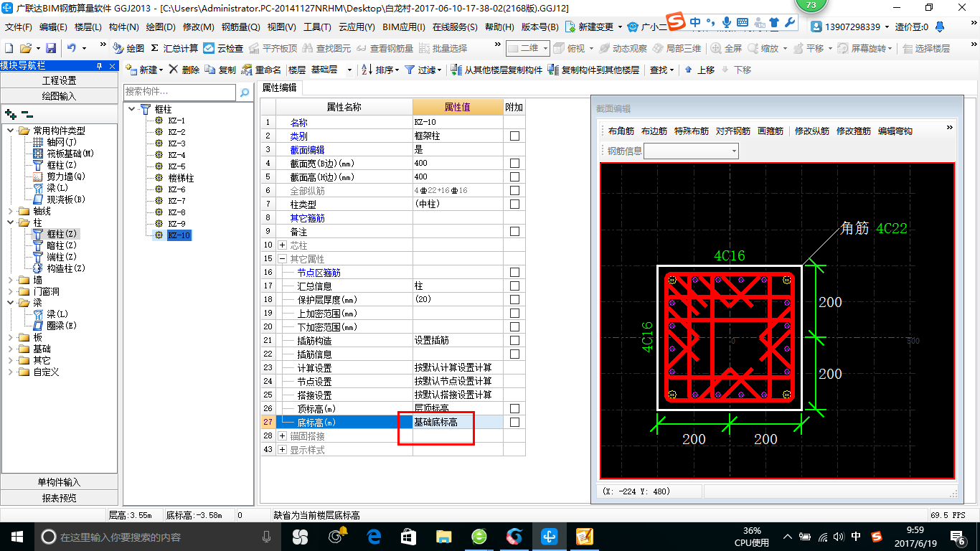The image size is (980, 551).
Task: Tick the 附加 checkbox for 全部纵筋
Action: point(514,191)
